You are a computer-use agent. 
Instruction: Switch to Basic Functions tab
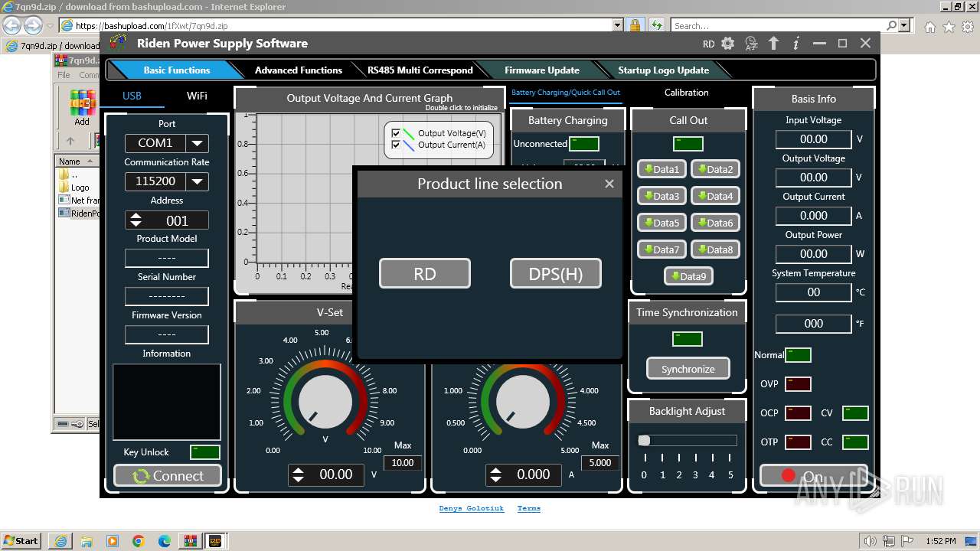coord(176,70)
